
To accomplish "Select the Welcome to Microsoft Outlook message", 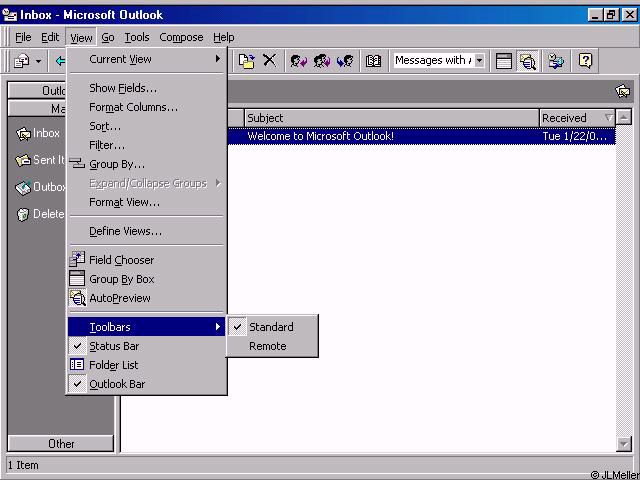I will (x=421, y=136).
